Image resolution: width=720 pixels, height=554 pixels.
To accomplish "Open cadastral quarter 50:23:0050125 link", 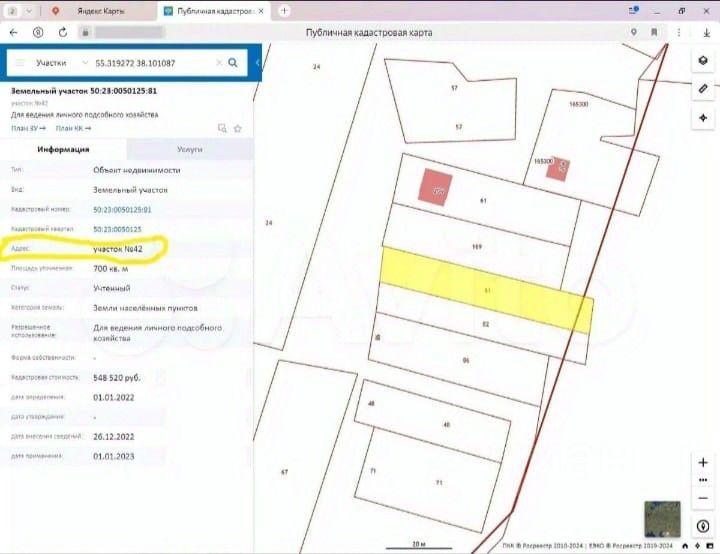I will coord(118,229).
